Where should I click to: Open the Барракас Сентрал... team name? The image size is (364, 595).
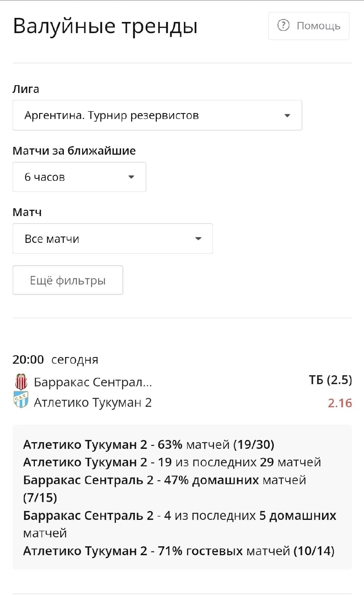click(x=93, y=382)
